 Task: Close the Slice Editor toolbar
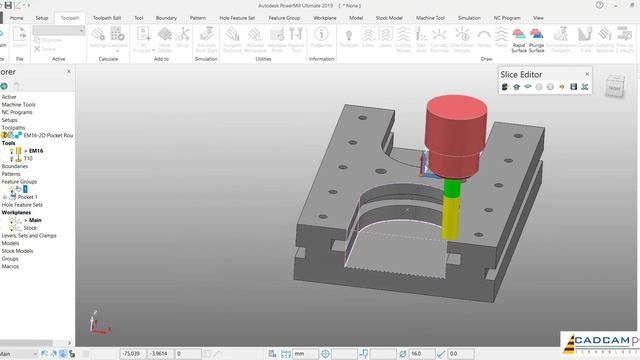(587, 74)
